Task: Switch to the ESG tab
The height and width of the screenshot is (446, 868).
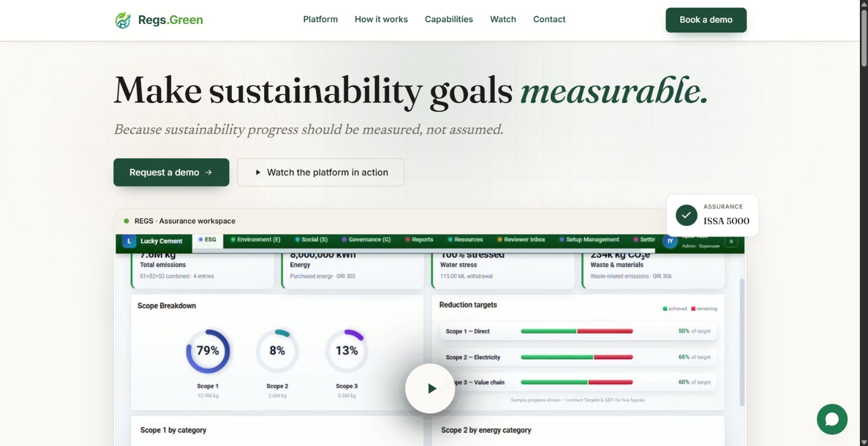Action: 207,240
